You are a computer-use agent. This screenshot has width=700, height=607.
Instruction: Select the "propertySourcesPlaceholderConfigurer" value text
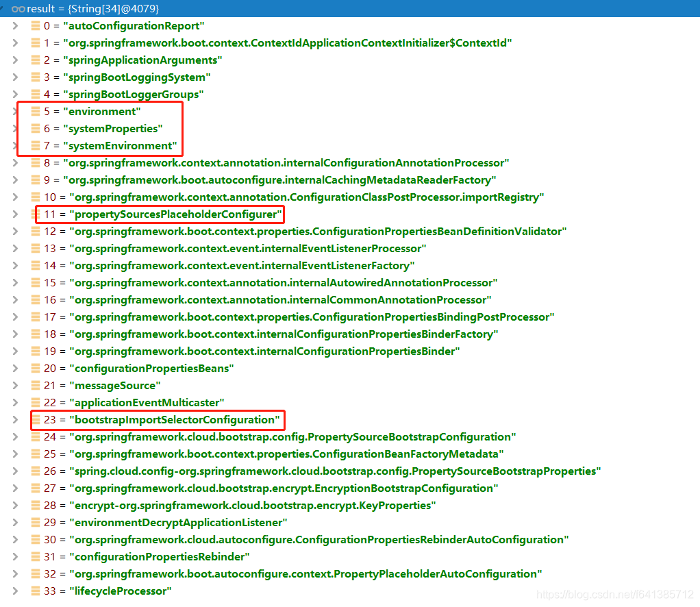[x=176, y=214]
